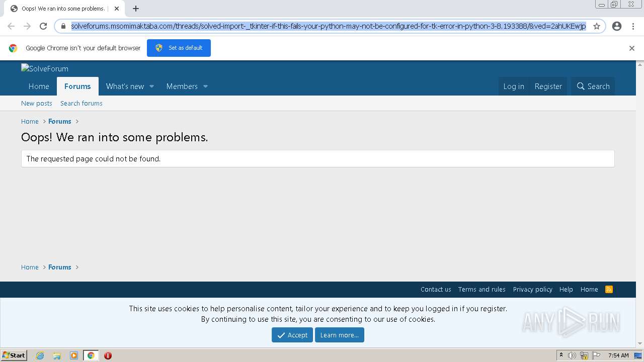Click the padlock site info icon
The width and height of the screenshot is (644, 362).
(x=63, y=26)
